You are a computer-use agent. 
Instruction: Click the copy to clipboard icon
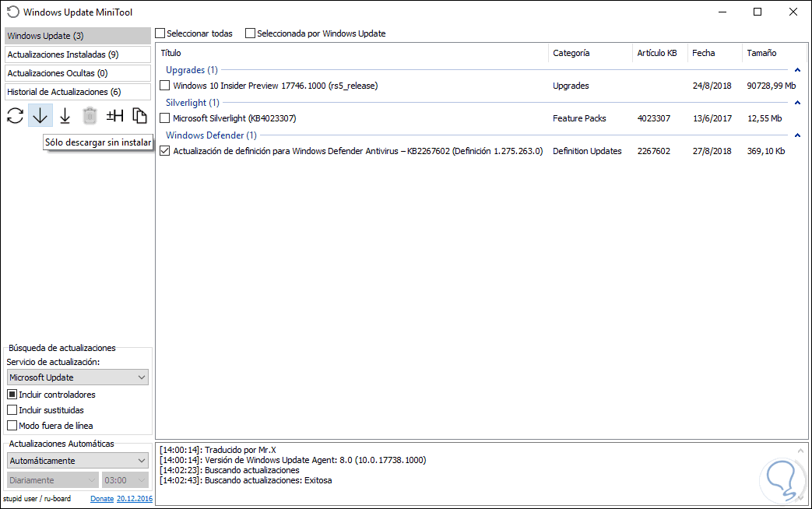click(x=139, y=115)
